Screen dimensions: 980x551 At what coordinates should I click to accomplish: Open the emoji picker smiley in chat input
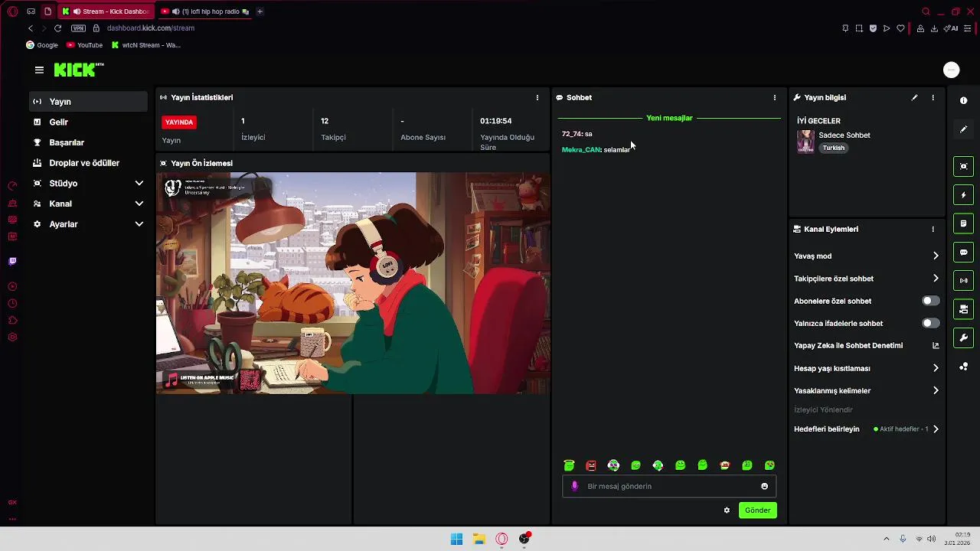[x=764, y=486]
